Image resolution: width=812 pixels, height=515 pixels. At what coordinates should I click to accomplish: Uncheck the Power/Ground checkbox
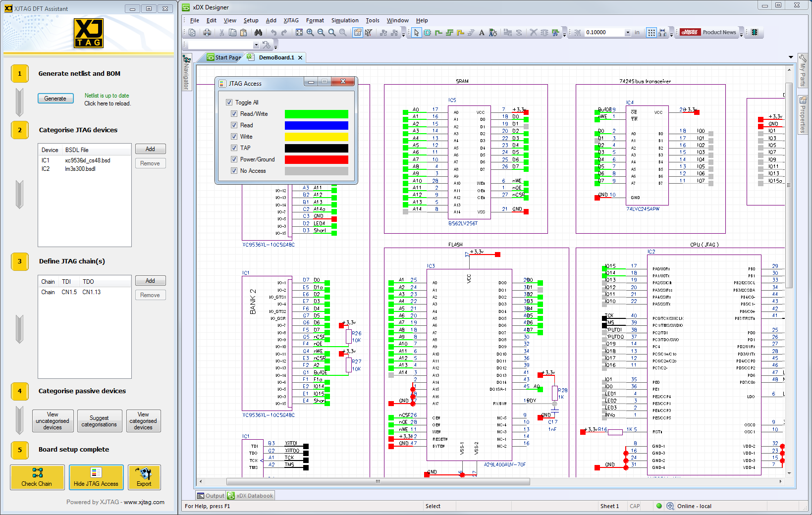[x=234, y=159]
